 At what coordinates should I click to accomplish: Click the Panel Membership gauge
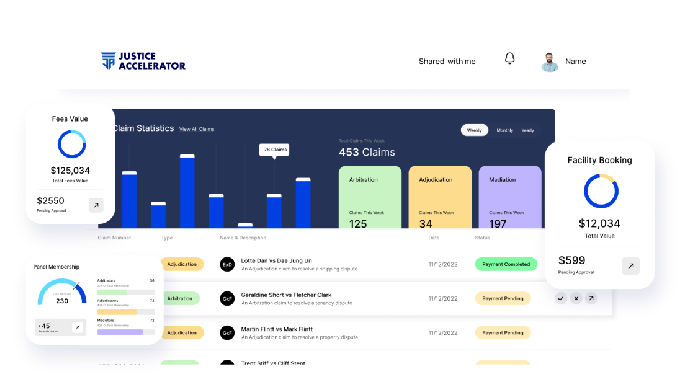pos(62,292)
